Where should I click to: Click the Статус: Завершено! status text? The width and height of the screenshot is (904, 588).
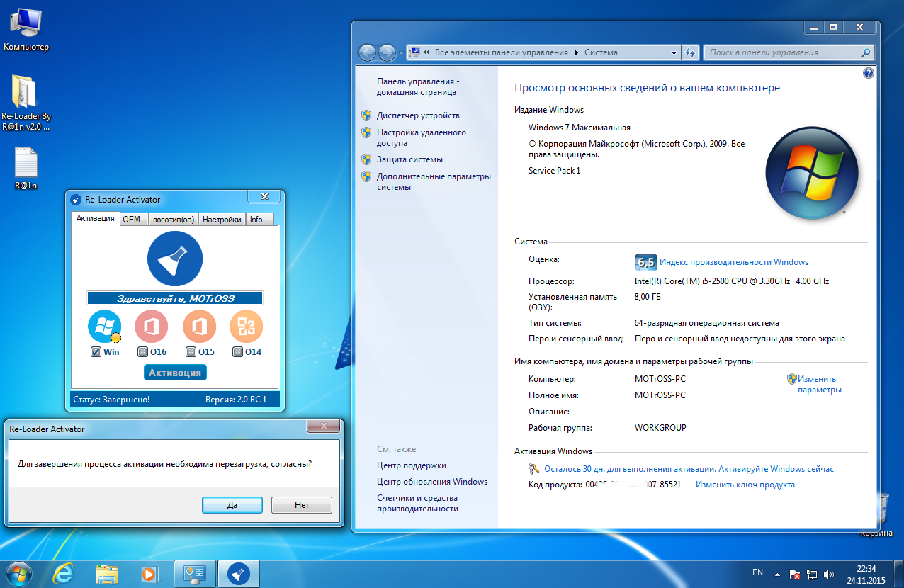111,400
